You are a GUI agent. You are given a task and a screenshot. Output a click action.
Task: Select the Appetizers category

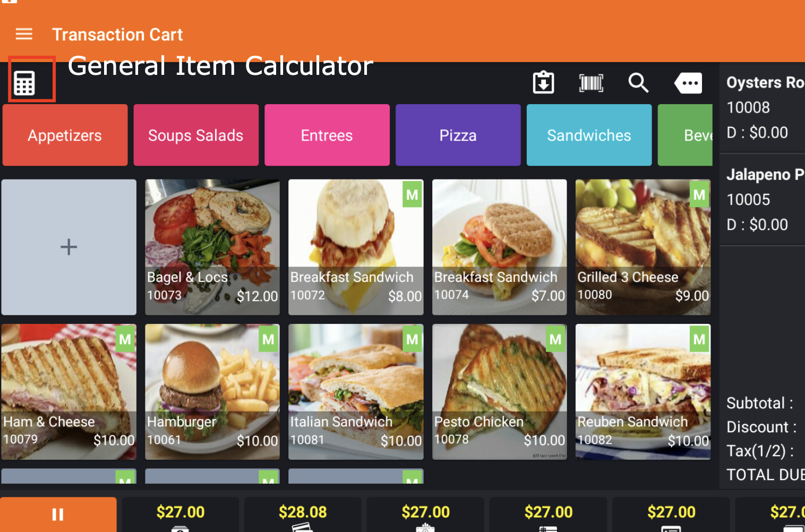[x=65, y=135]
